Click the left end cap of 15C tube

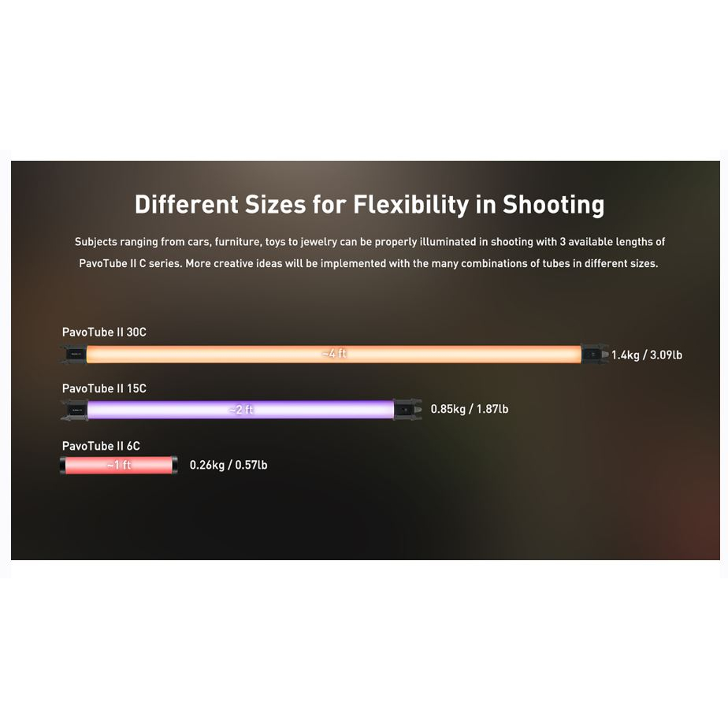[74, 410]
